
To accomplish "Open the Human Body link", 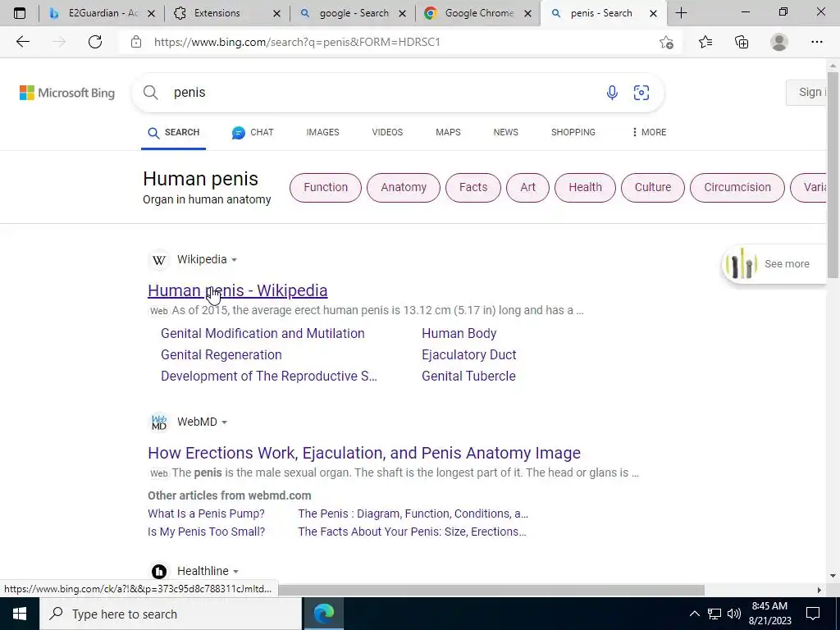I will pyautogui.click(x=459, y=333).
